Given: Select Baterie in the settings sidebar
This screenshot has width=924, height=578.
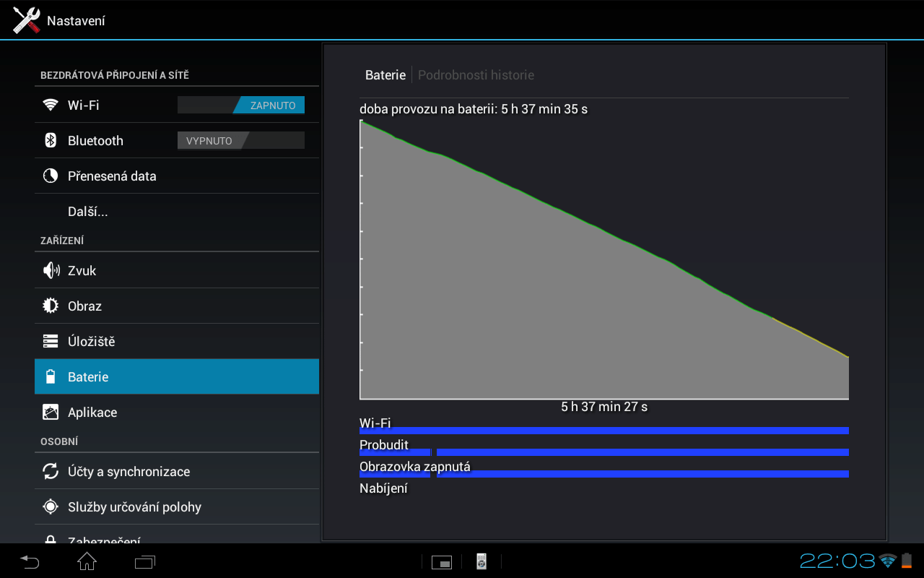Looking at the screenshot, I should (x=176, y=377).
